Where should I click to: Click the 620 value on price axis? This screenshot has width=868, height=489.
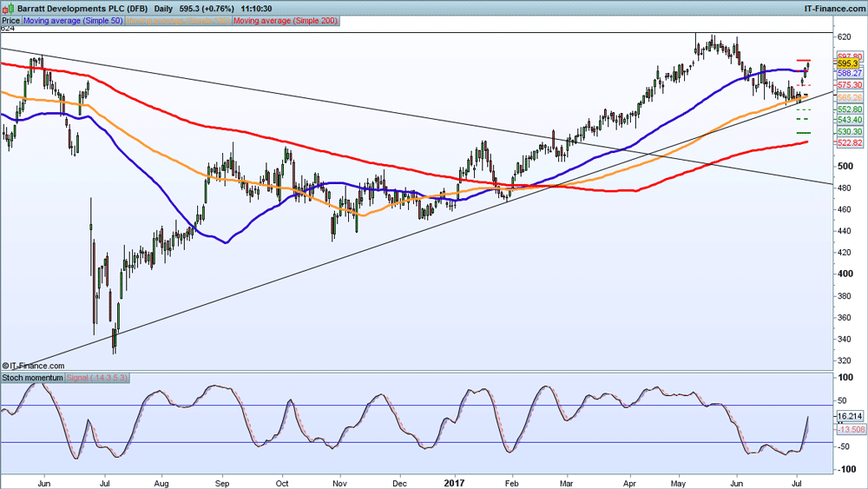pyautogui.click(x=845, y=37)
